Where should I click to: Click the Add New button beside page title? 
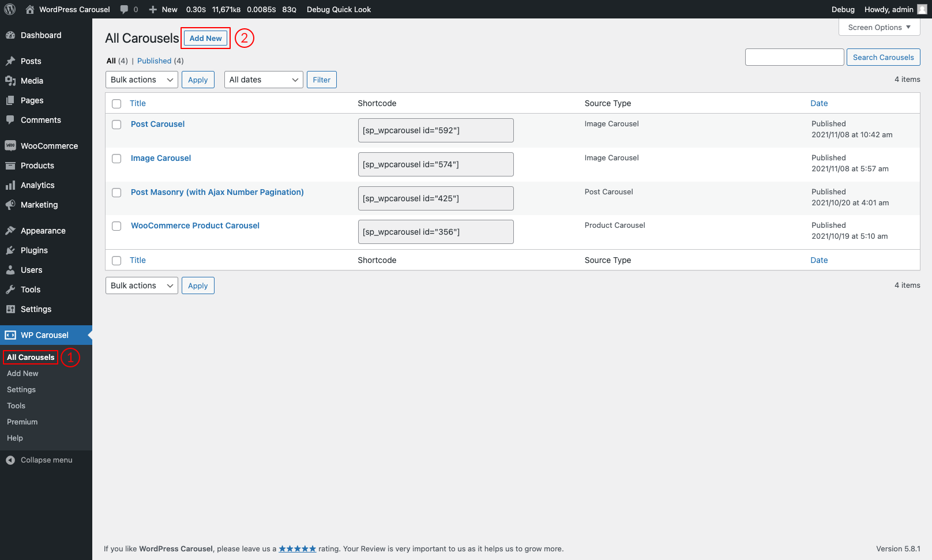[205, 38]
